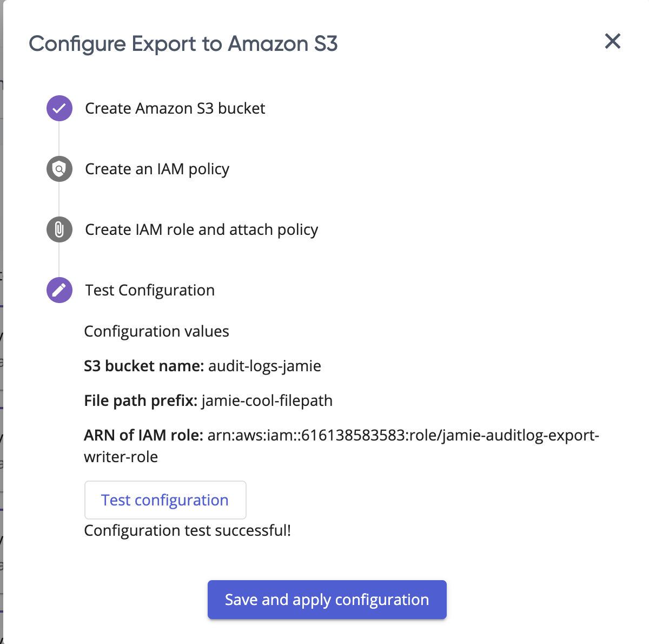Click the jamie-cool-filepath prefix value
Screen dimensions: 649x644
(267, 401)
